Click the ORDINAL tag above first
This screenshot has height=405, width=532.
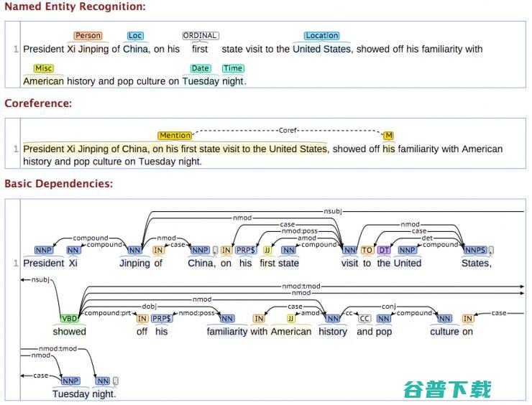click(x=200, y=36)
